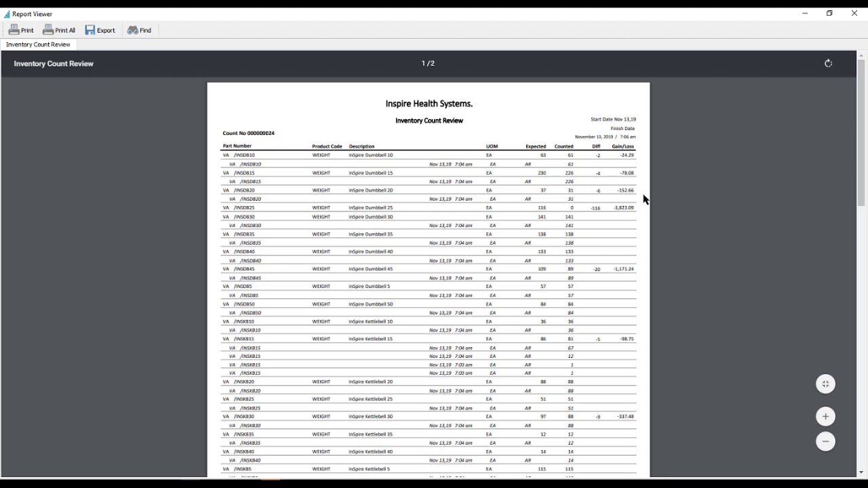Minimize the Report Viewer window
868x488 pixels.
click(x=805, y=13)
